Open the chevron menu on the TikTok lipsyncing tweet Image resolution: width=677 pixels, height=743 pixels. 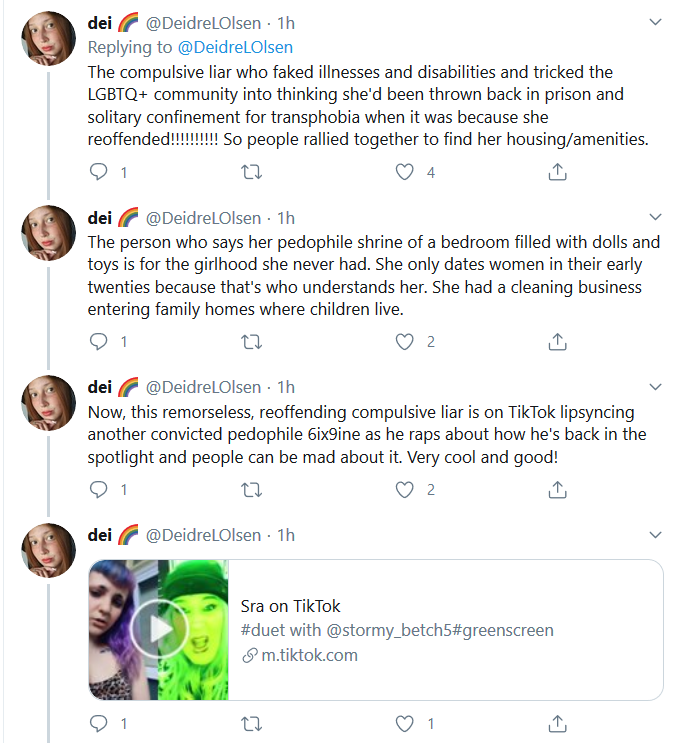[655, 387]
